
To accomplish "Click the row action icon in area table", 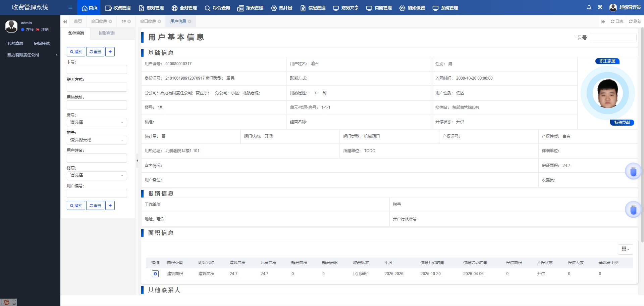I will [155, 274].
